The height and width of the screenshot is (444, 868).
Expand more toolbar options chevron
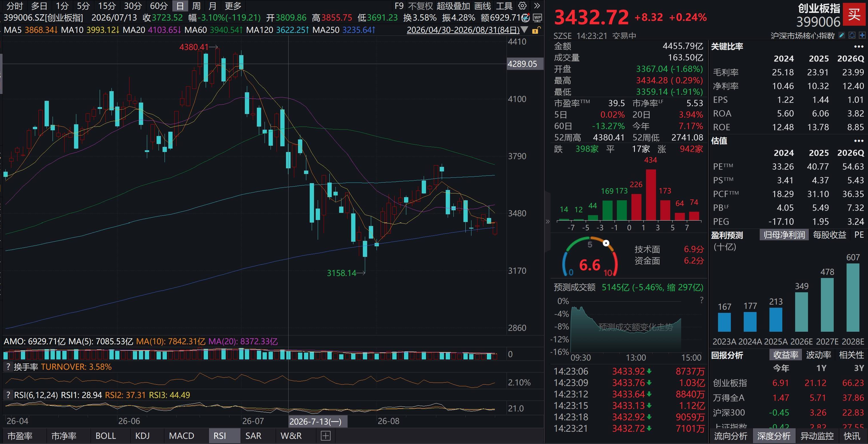tap(537, 6)
